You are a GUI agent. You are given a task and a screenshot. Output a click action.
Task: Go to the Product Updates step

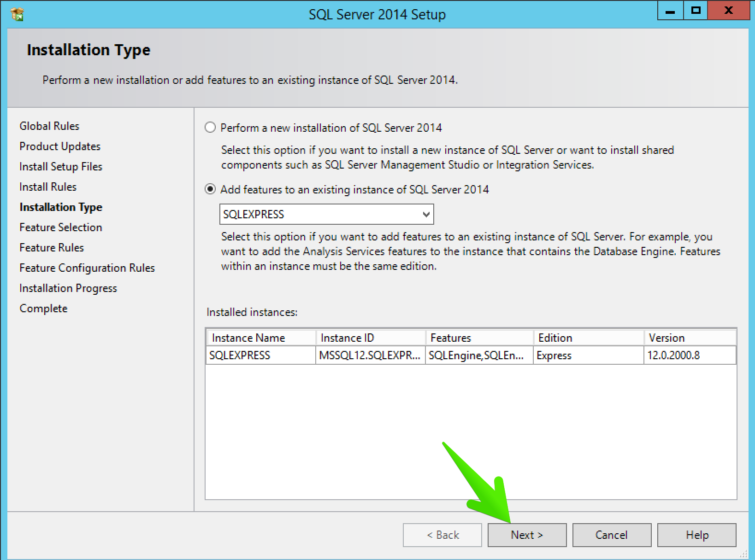[60, 146]
